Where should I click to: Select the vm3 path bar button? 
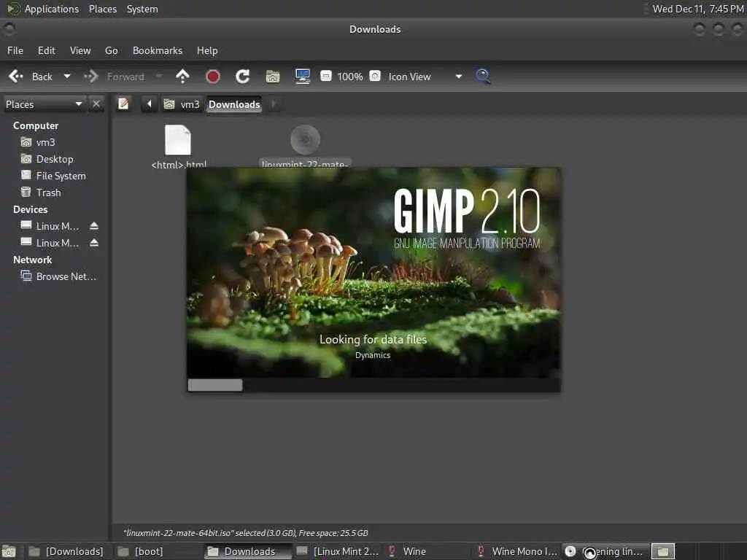pyautogui.click(x=182, y=104)
